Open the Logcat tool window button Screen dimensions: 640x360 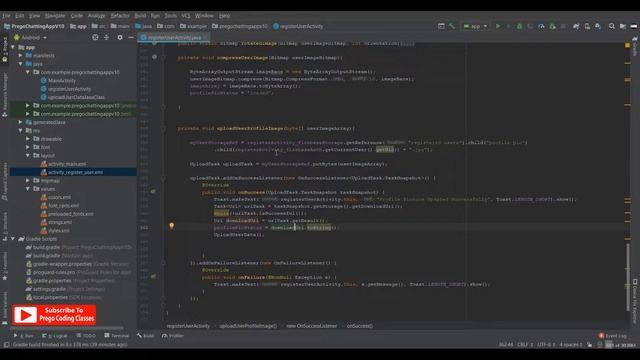(55, 336)
